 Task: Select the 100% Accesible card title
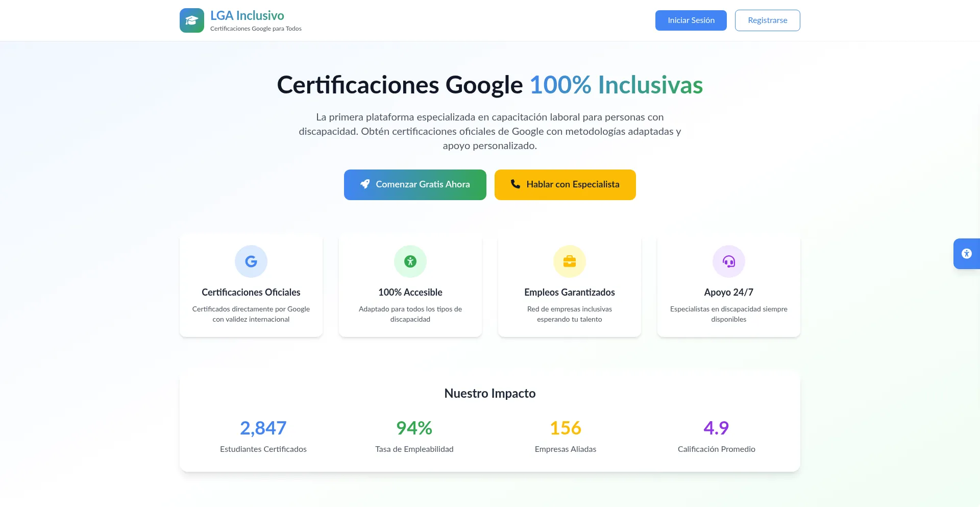click(x=410, y=293)
